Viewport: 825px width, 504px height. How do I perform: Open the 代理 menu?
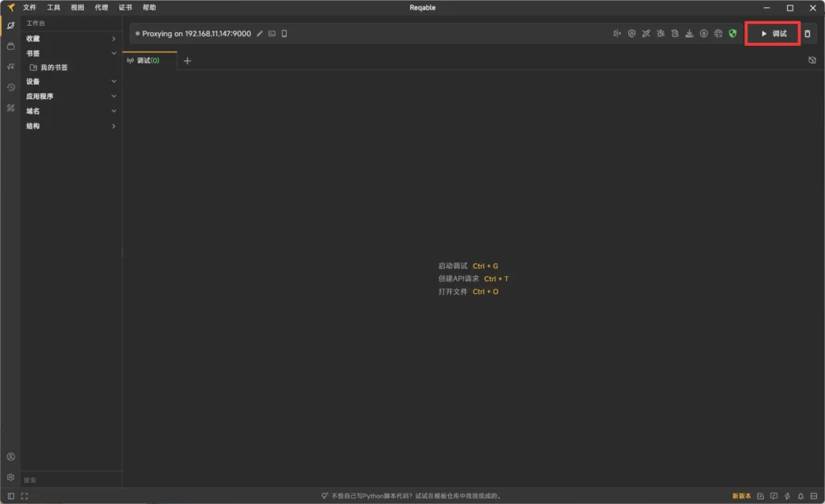tap(101, 7)
